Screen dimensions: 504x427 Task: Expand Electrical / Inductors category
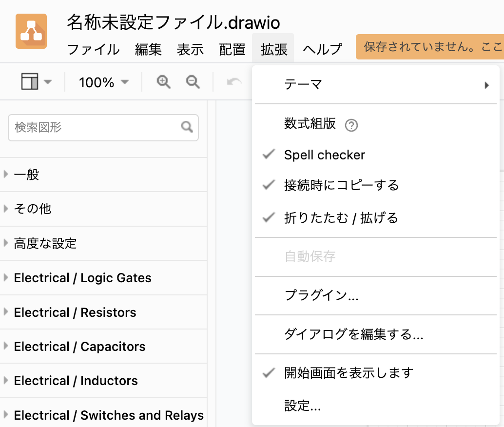103,381
